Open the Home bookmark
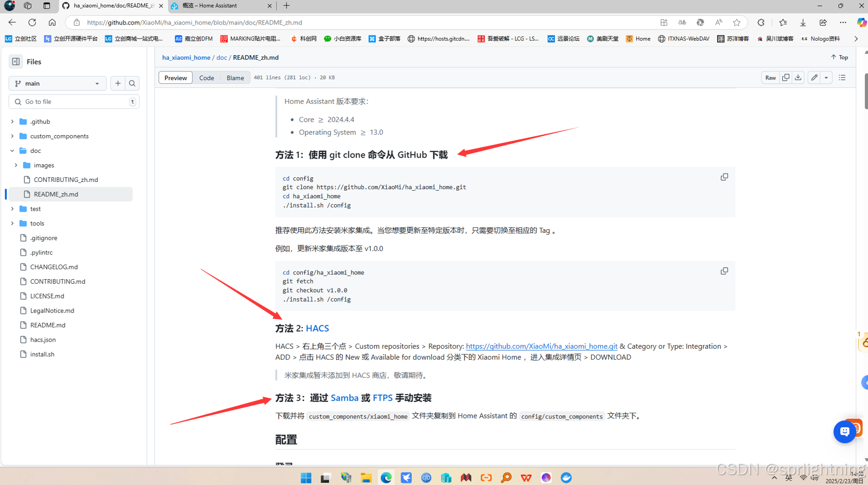Screen dimensions: 868x485 click(638, 38)
